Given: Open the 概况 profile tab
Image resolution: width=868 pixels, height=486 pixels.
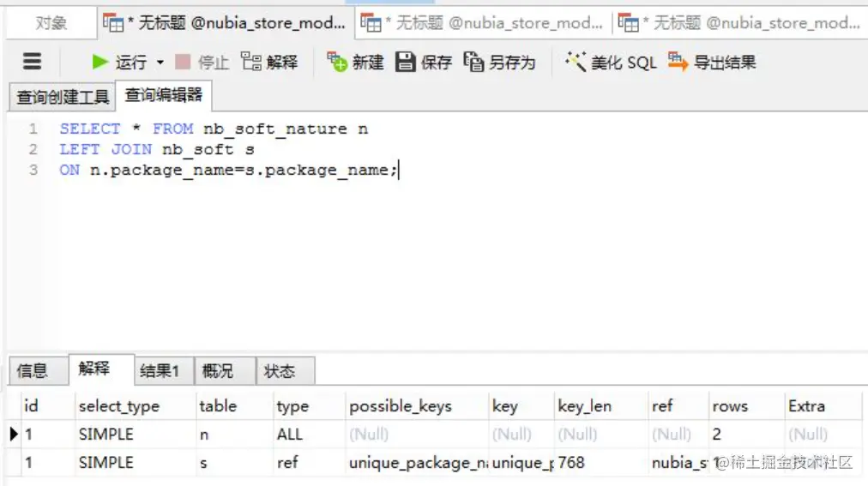Looking at the screenshot, I should tap(225, 370).
